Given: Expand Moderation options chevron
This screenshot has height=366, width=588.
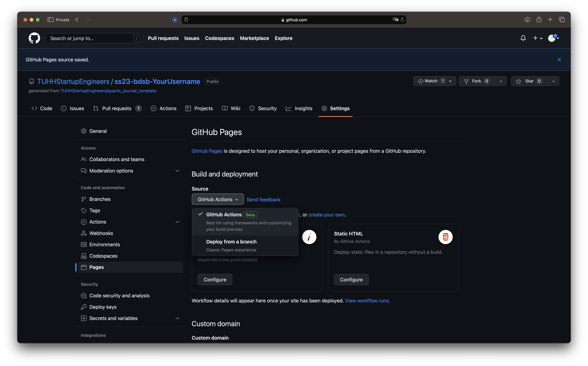Looking at the screenshot, I should pyautogui.click(x=177, y=171).
